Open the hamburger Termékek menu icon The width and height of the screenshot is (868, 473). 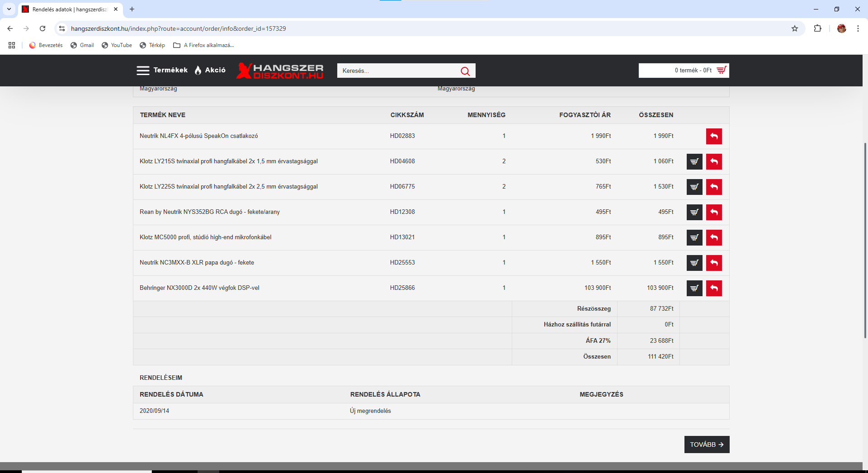pyautogui.click(x=143, y=71)
